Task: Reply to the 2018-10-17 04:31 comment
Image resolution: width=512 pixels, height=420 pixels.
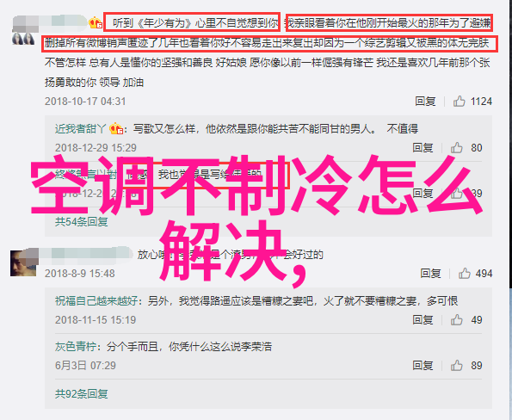Action: 425,102
